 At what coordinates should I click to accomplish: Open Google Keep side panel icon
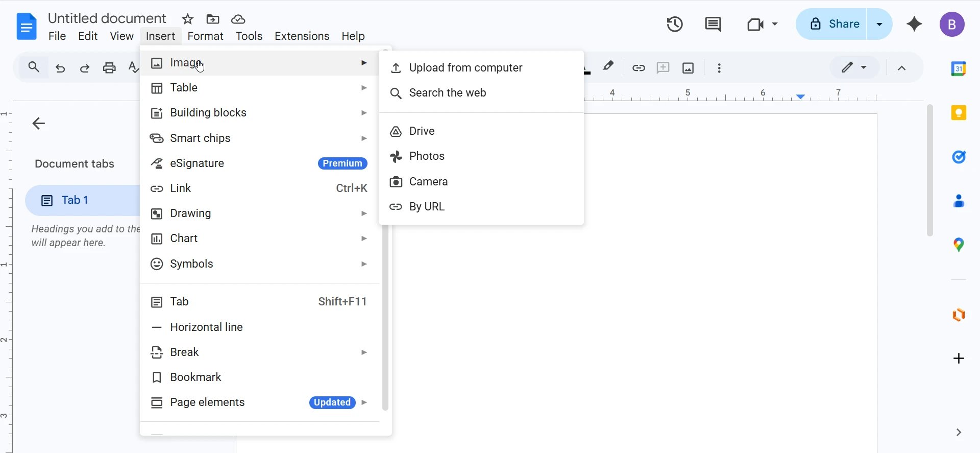click(x=959, y=113)
